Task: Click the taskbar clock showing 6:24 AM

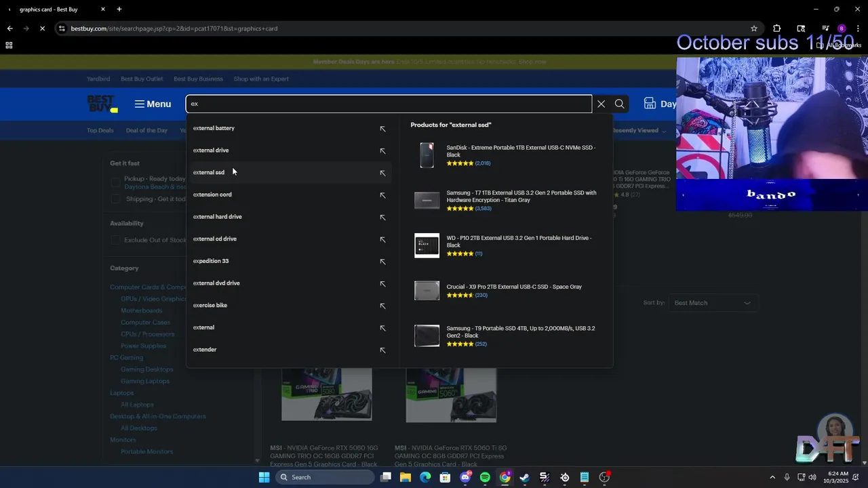Action: 835,477
